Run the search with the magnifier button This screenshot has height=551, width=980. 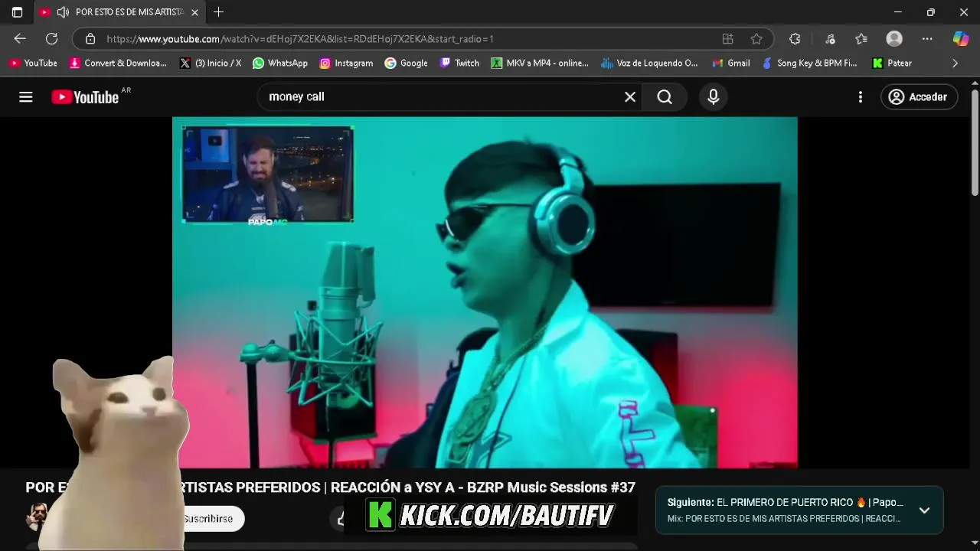(665, 96)
